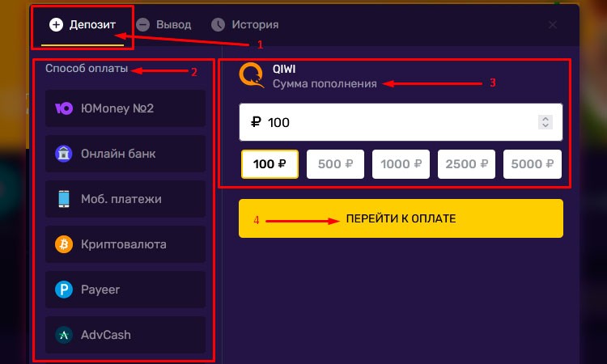Click the blue Payeer P icon
This screenshot has height=364, width=607.
[x=64, y=290]
